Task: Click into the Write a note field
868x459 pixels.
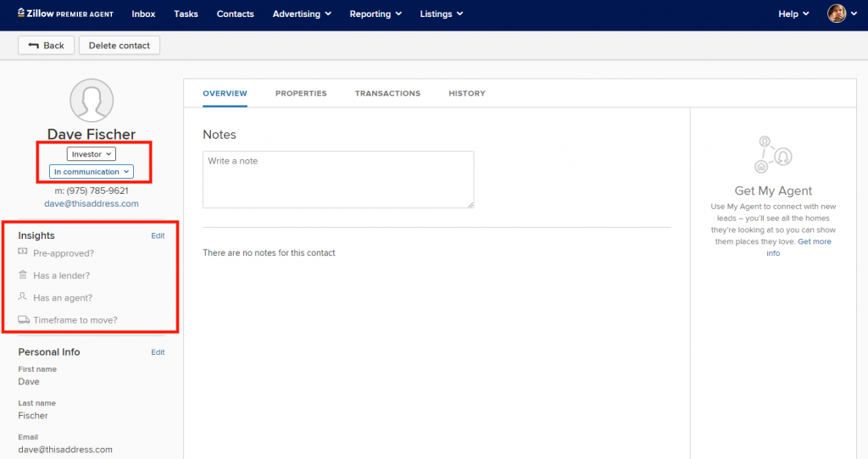Action: pos(338,180)
